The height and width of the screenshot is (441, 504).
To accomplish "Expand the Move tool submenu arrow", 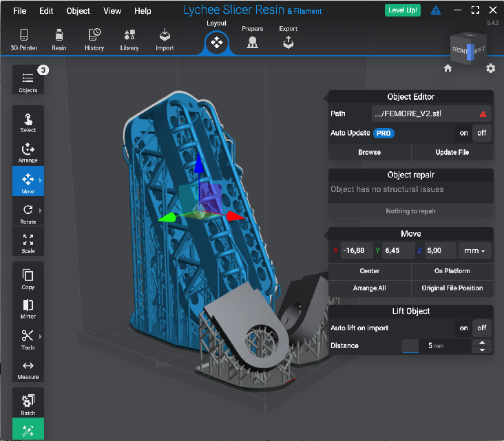I will point(40,180).
